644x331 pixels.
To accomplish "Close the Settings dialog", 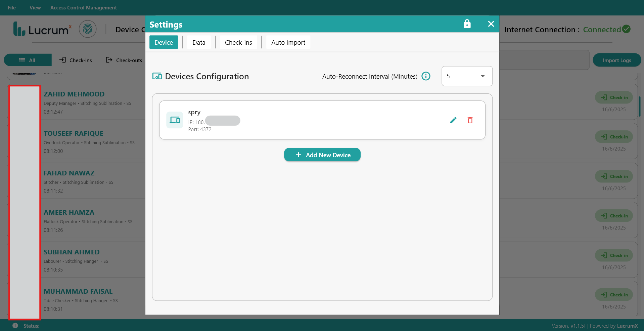I will pyautogui.click(x=491, y=24).
